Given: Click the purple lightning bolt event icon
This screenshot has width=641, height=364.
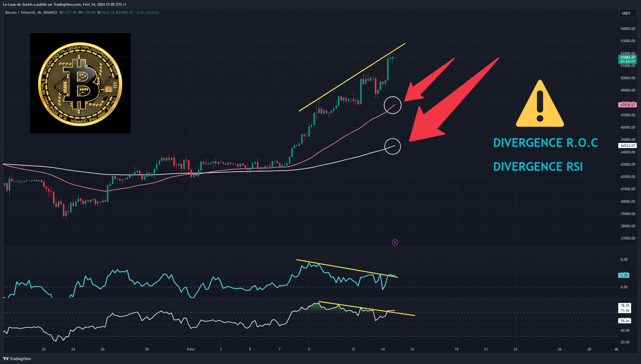Looking at the screenshot, I should pyautogui.click(x=395, y=242).
